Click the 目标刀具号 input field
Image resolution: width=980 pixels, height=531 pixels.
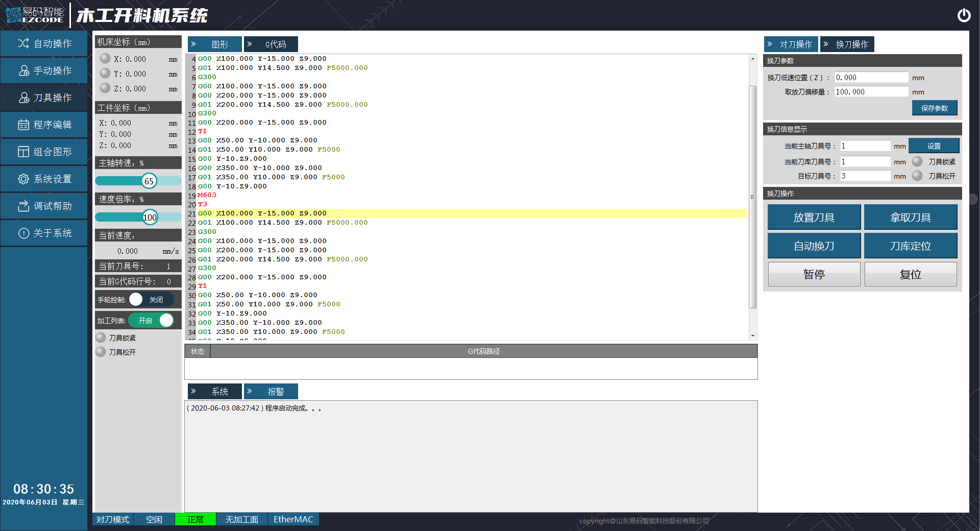click(x=865, y=176)
